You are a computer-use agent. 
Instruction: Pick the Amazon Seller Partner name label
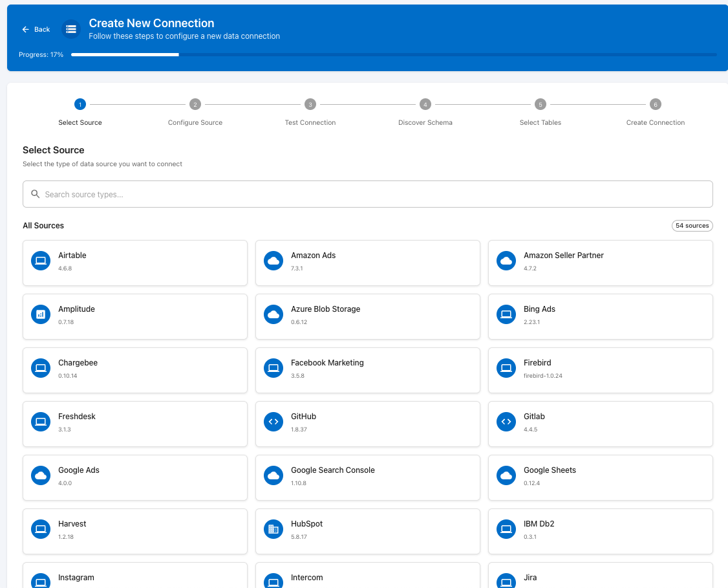[564, 256]
